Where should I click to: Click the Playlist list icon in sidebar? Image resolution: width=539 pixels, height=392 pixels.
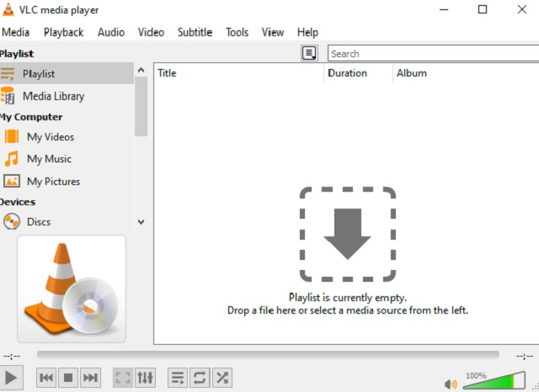point(8,73)
